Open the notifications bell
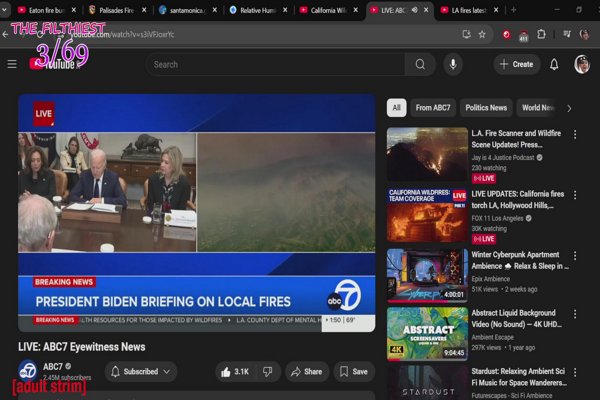 click(x=554, y=64)
